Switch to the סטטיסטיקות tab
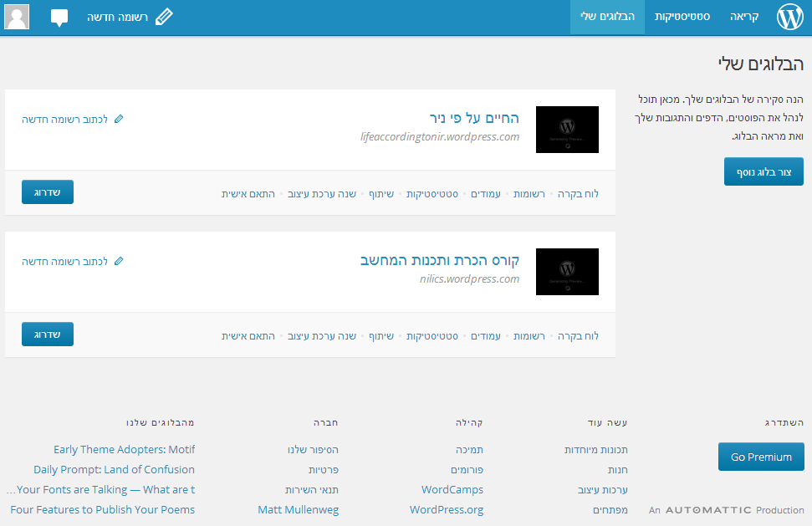 click(682, 15)
